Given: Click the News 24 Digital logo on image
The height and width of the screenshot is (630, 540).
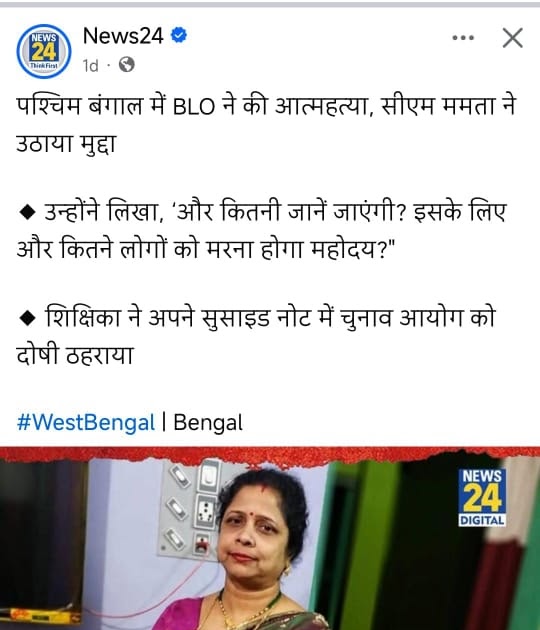Looking at the screenshot, I should tap(482, 497).
